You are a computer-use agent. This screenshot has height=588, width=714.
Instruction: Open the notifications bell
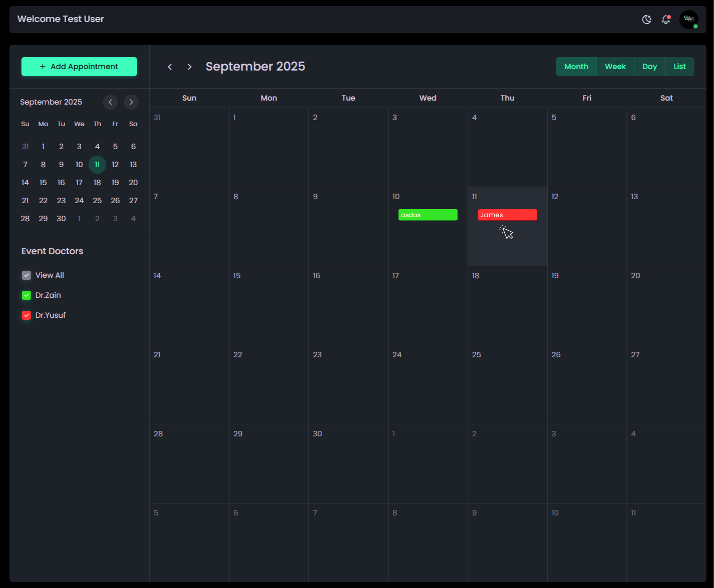point(665,20)
